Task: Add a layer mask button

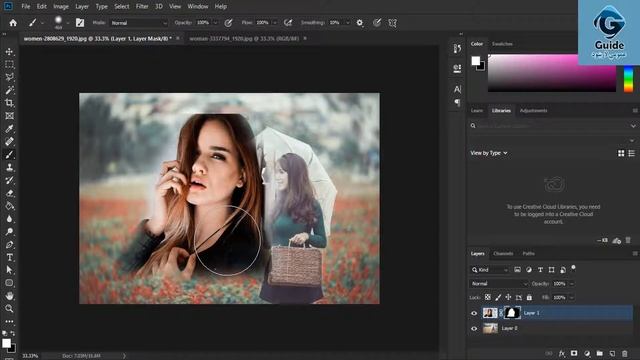Action: [574, 353]
